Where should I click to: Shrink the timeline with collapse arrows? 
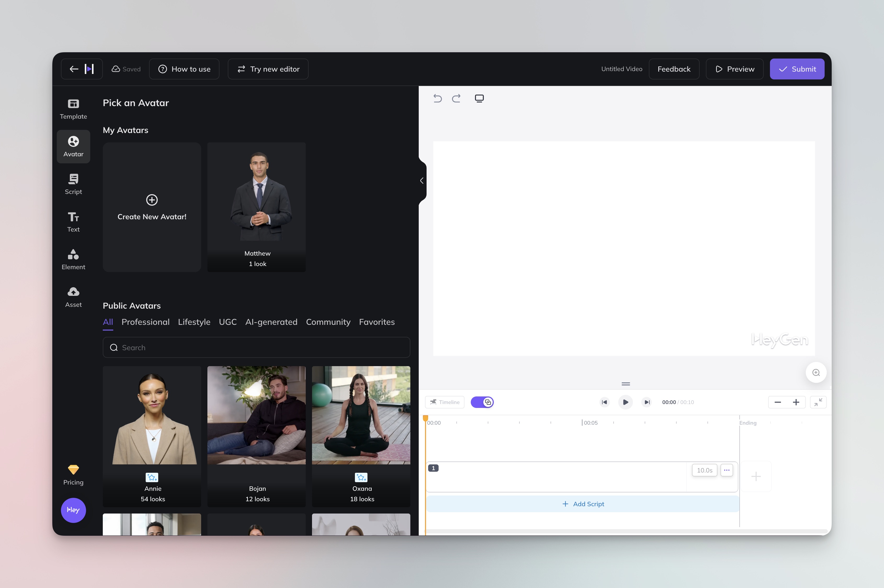pyautogui.click(x=818, y=402)
